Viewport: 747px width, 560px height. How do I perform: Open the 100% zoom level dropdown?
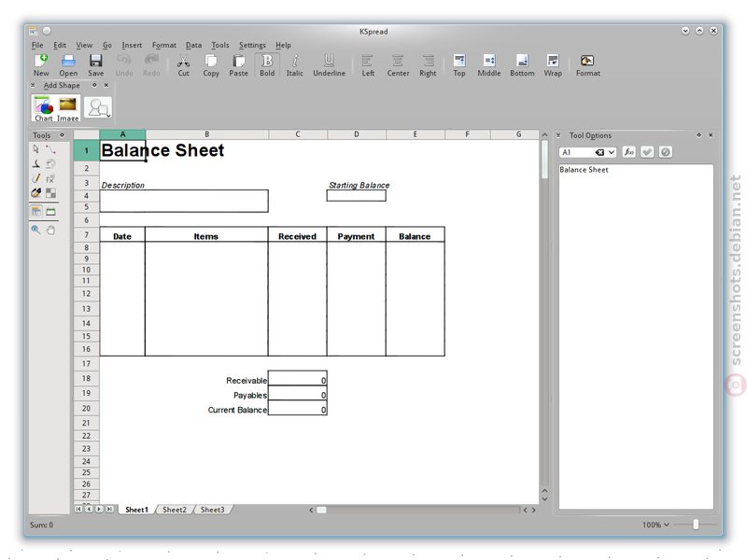click(655, 525)
